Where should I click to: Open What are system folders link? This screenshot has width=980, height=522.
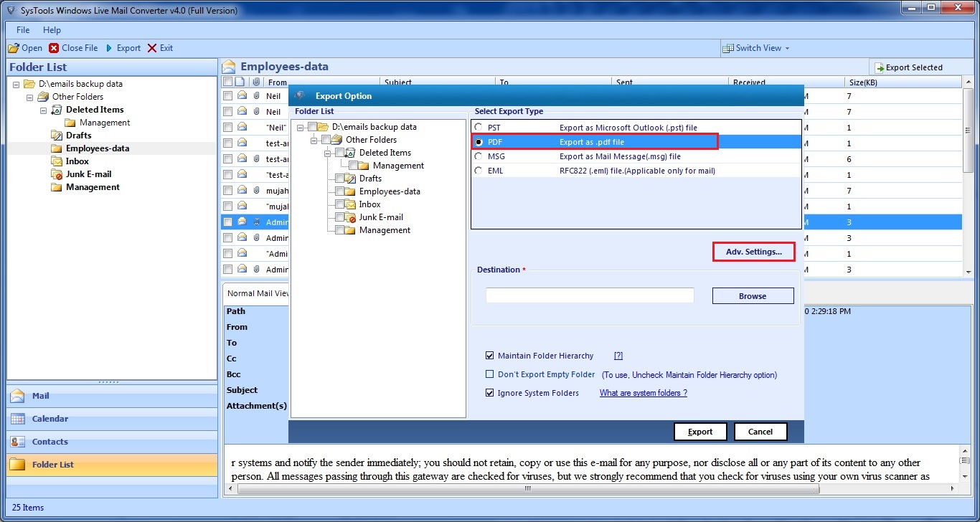[x=644, y=393]
